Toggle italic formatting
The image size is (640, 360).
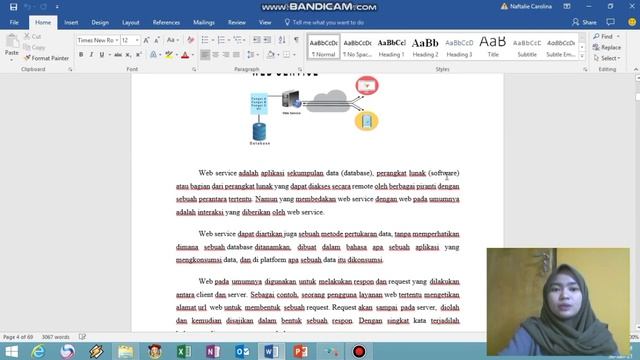[91, 54]
